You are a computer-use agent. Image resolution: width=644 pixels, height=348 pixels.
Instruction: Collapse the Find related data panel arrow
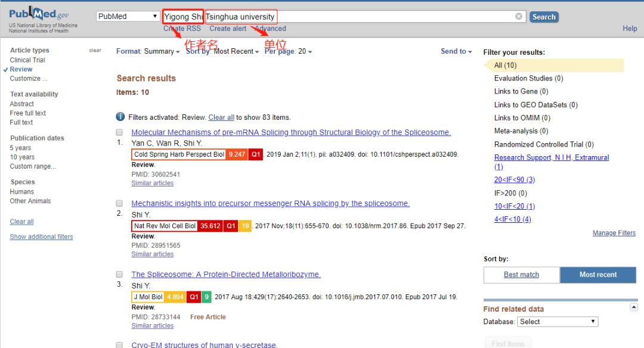[634, 307]
